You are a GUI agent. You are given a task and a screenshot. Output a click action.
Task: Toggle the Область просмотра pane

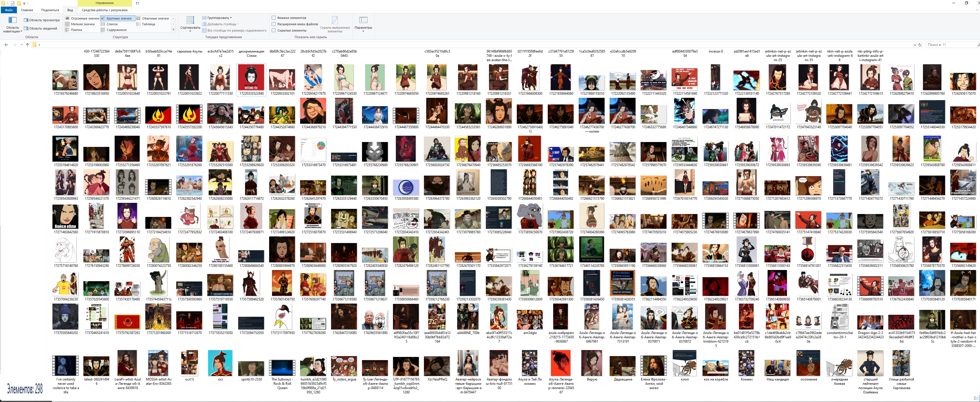click(42, 20)
